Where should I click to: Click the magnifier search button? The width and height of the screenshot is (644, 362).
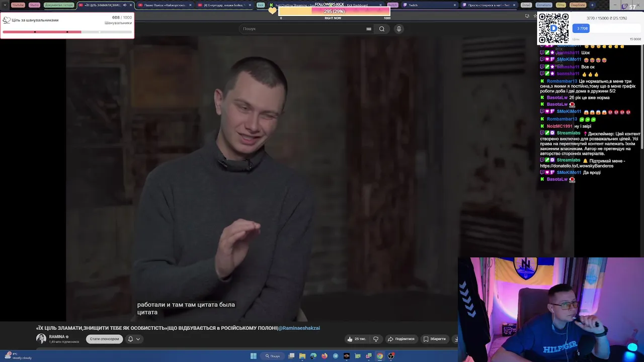pyautogui.click(x=382, y=29)
